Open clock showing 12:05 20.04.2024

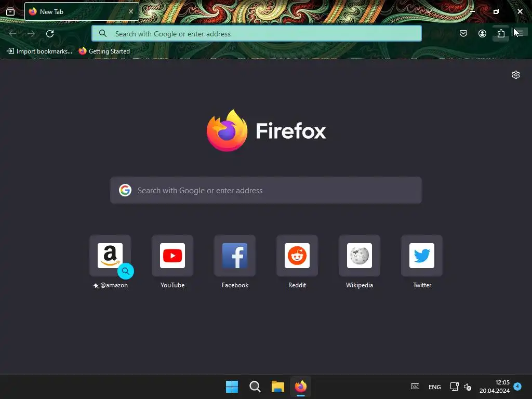[495, 387]
